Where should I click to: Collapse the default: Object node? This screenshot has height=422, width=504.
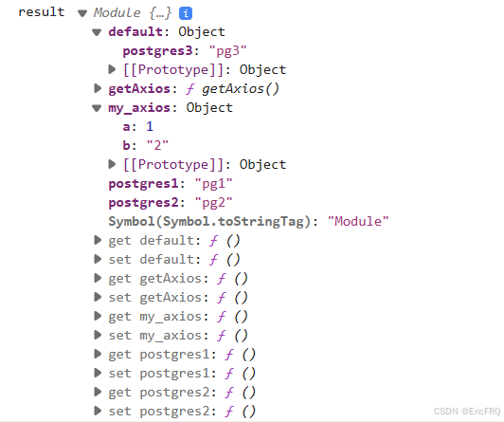point(97,32)
